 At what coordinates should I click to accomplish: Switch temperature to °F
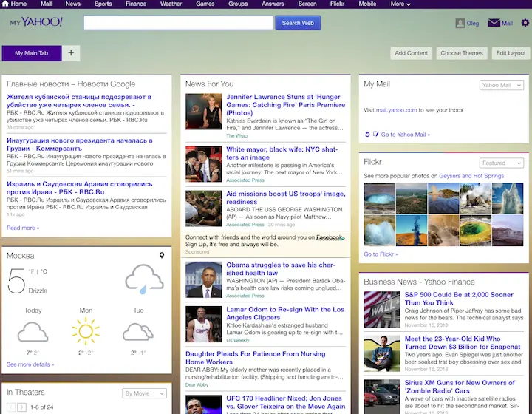click(x=32, y=271)
